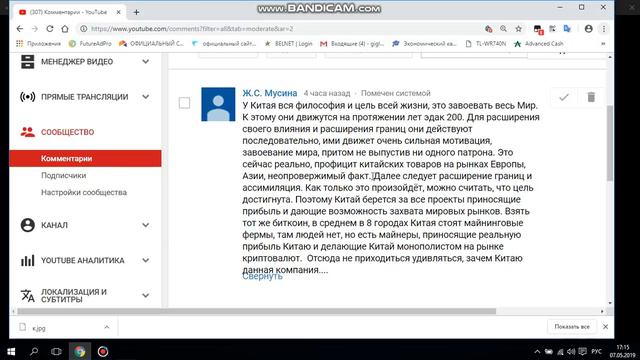Switch the РУС keyboard language indicator
This screenshot has height=360, width=640.
(x=597, y=351)
